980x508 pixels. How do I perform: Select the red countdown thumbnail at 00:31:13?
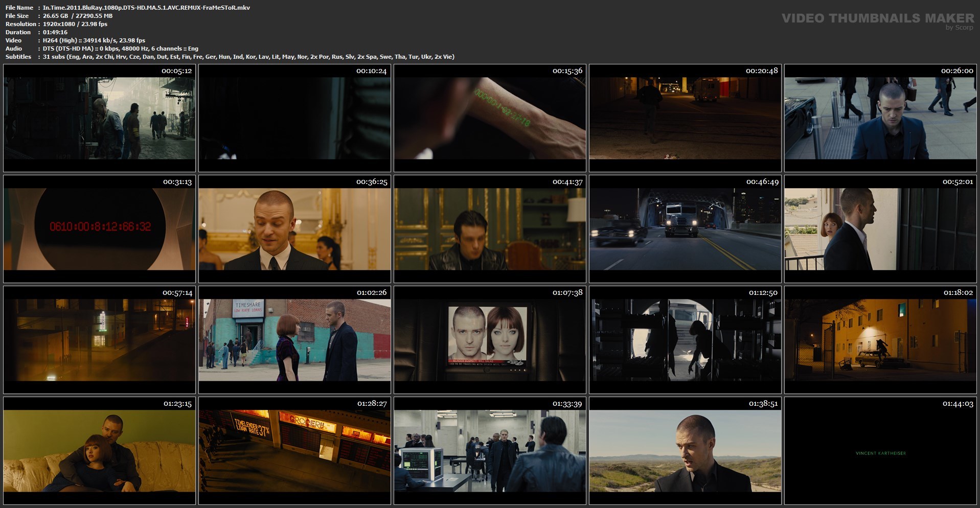tap(99, 229)
